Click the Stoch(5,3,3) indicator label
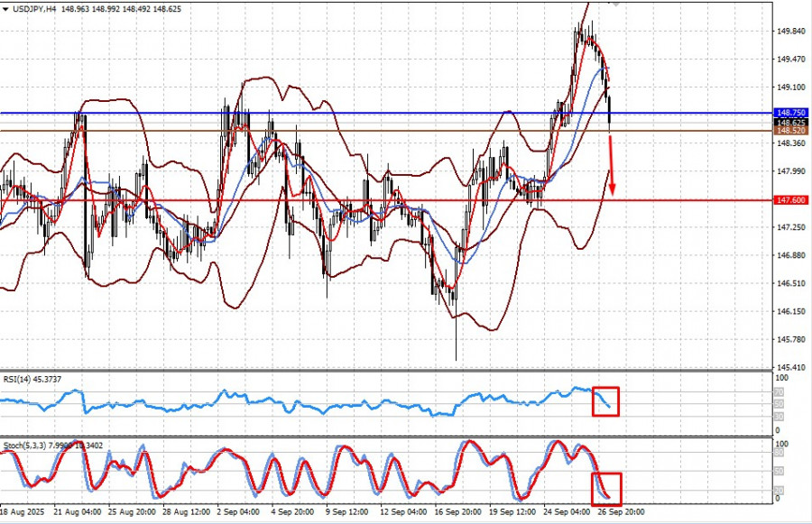 coord(53,446)
